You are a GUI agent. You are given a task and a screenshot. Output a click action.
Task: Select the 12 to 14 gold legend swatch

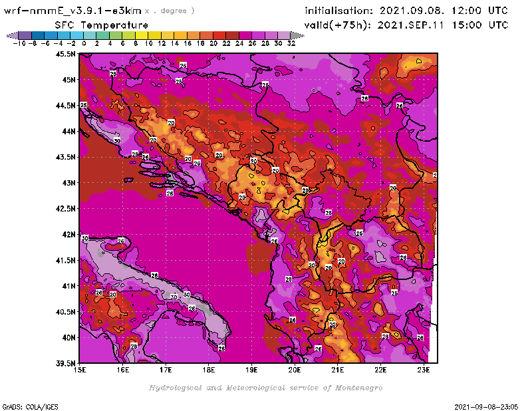coord(168,35)
